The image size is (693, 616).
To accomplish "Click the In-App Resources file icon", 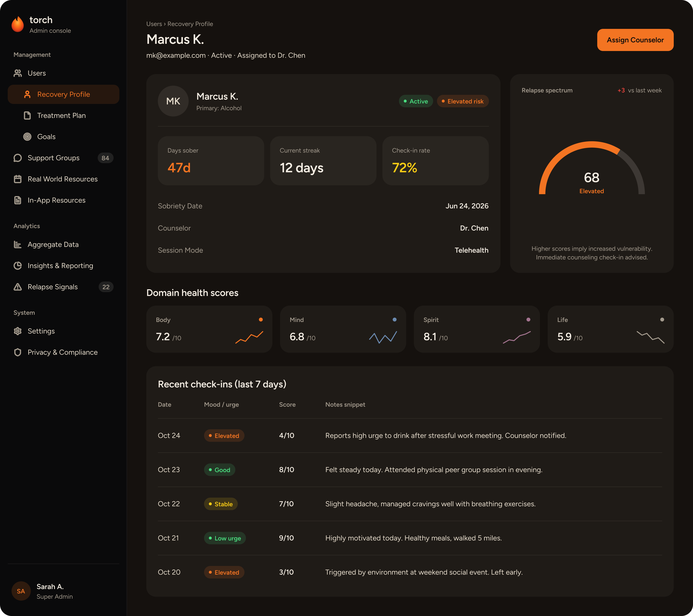I will 18,200.
